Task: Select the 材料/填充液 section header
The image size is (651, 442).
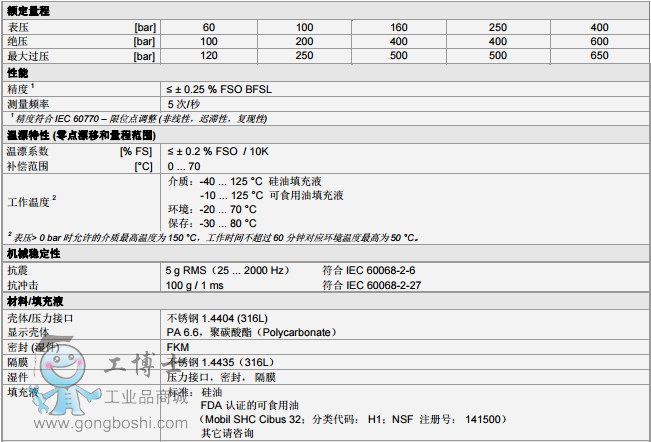Action: coord(38,300)
